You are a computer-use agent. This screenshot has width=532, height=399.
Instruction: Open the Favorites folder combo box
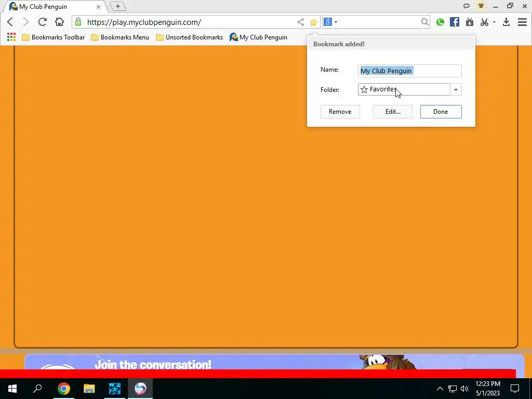click(x=404, y=89)
